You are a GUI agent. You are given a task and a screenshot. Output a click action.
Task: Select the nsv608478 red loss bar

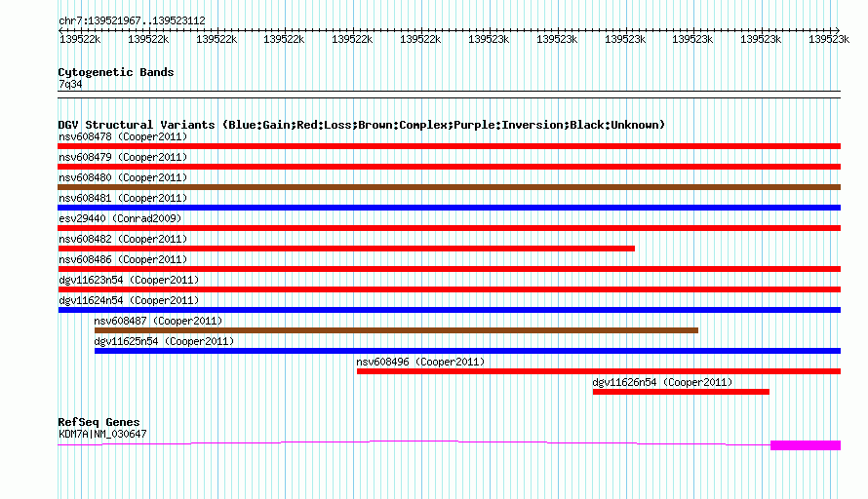point(449,146)
